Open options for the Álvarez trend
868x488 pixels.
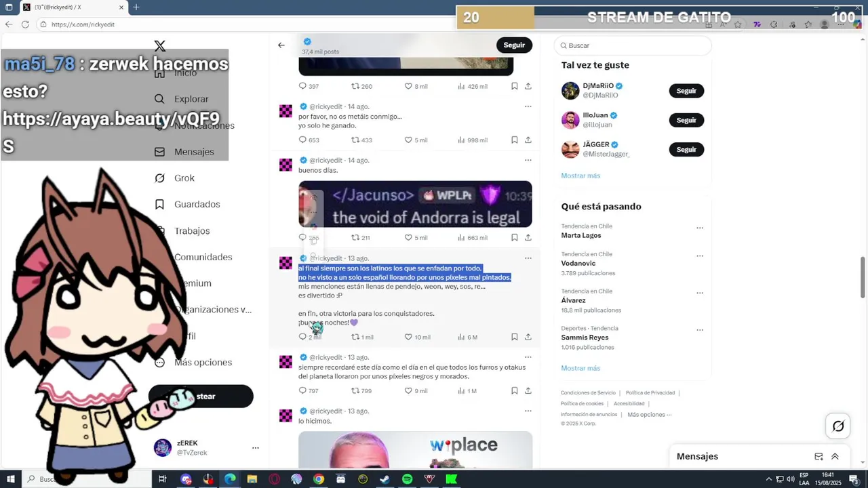[700, 293]
